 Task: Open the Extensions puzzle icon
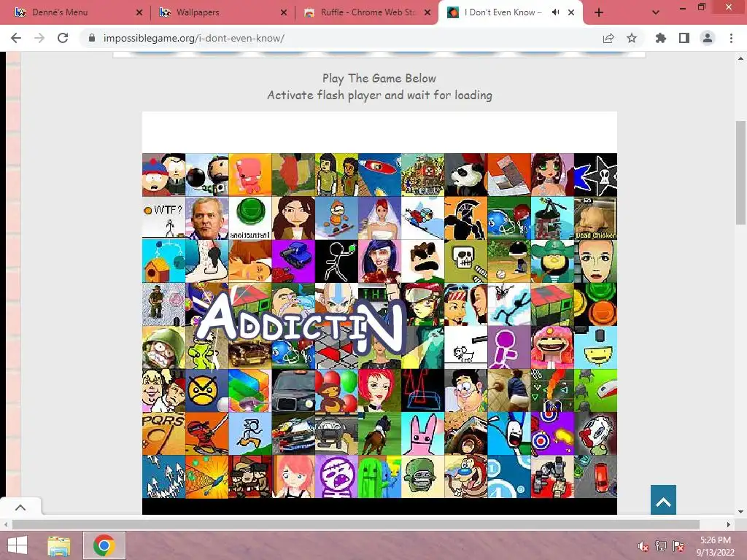click(x=661, y=38)
